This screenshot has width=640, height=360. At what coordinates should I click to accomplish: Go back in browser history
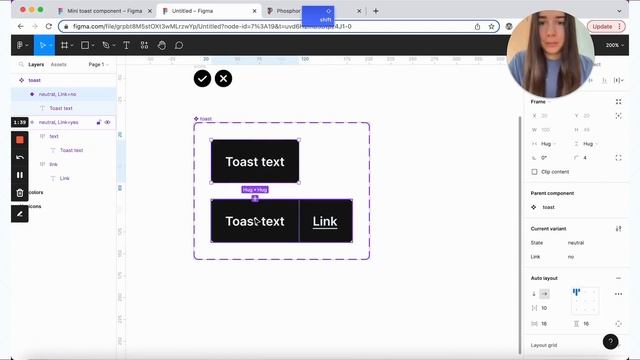click(x=20, y=27)
